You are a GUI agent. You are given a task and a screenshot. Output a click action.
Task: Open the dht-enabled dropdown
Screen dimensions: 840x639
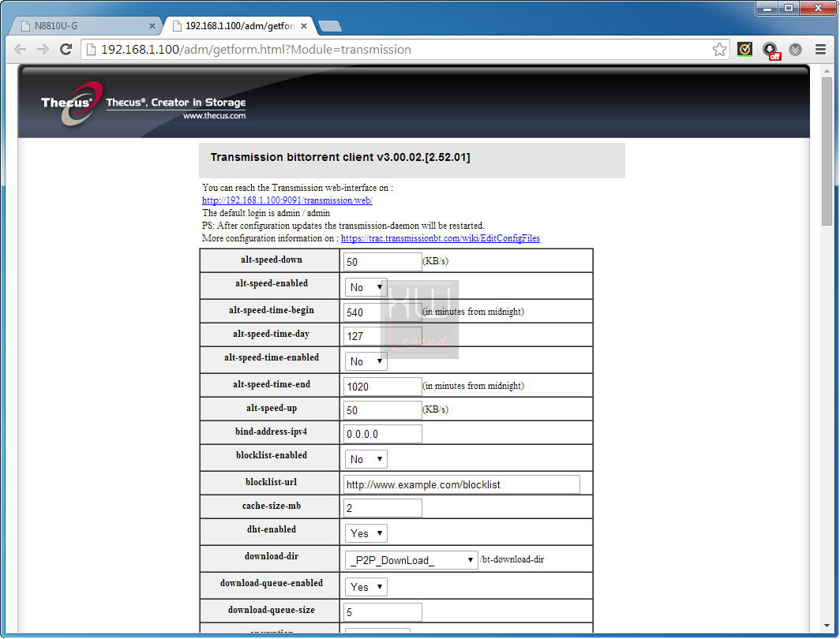click(x=366, y=533)
